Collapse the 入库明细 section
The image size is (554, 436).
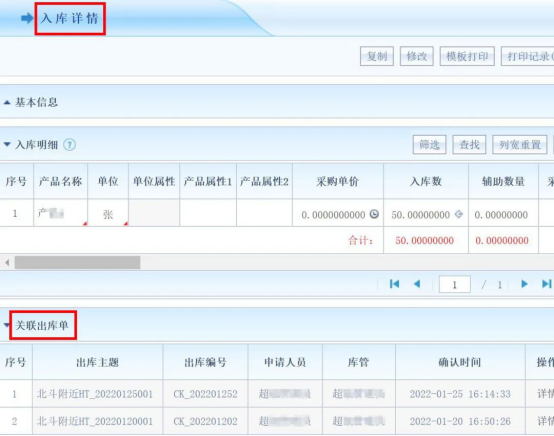click(7, 144)
